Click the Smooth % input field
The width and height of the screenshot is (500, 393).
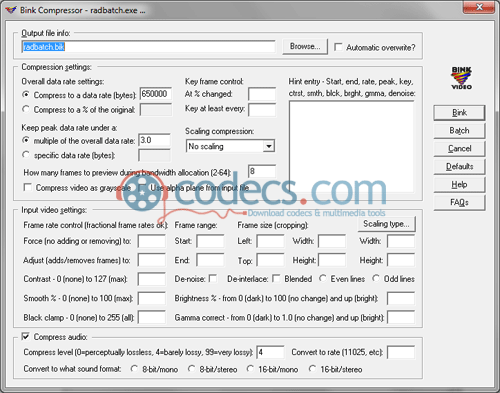tap(152, 298)
